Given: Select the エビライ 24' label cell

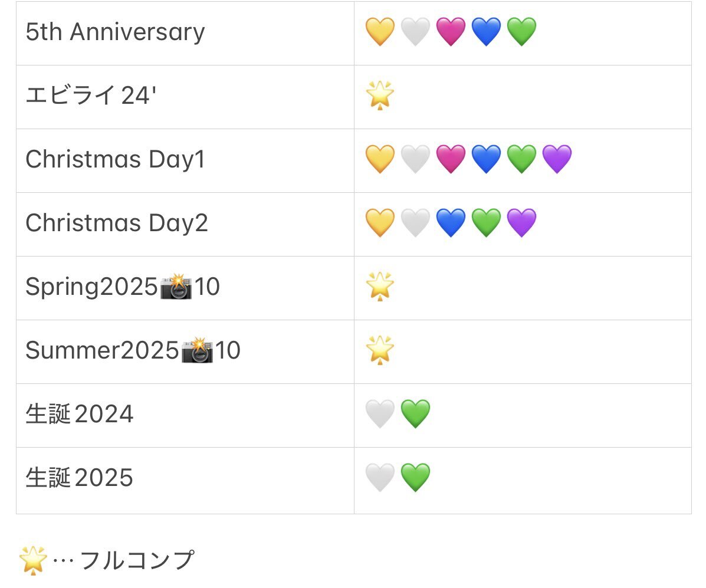Looking at the screenshot, I should (x=185, y=97).
